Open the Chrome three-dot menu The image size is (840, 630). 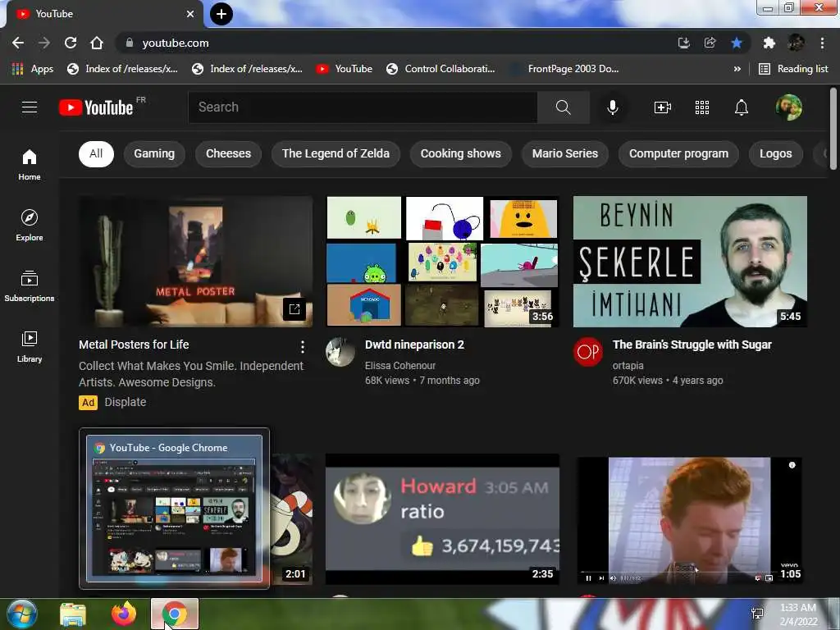tap(822, 43)
